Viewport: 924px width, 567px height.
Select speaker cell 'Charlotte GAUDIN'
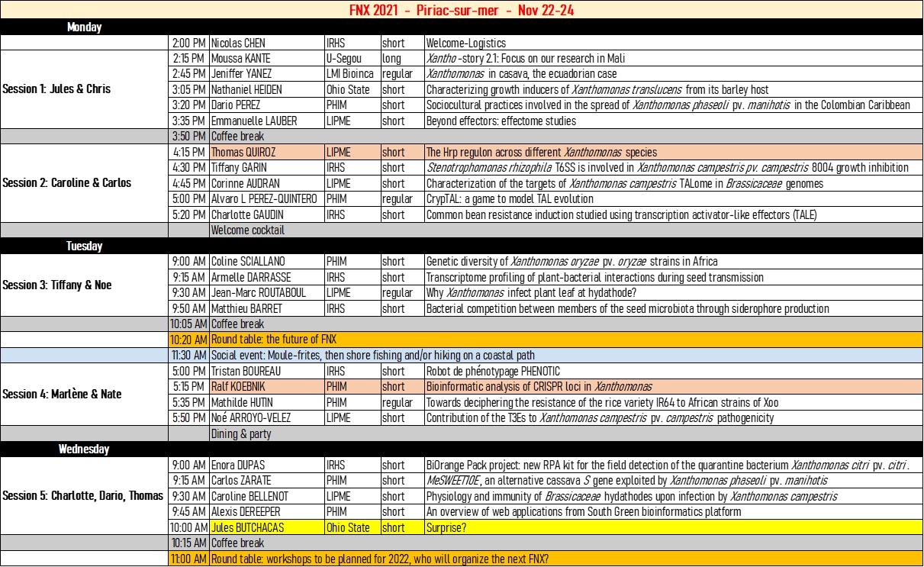266,215
